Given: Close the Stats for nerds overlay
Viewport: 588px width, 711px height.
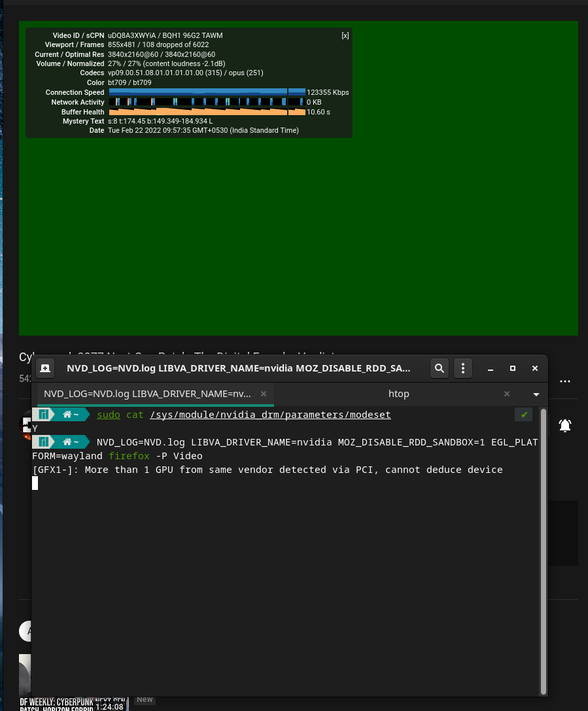Looking at the screenshot, I should coord(345,35).
